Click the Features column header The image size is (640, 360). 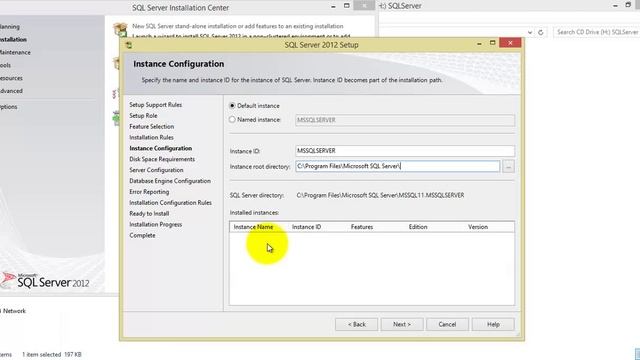(362, 227)
